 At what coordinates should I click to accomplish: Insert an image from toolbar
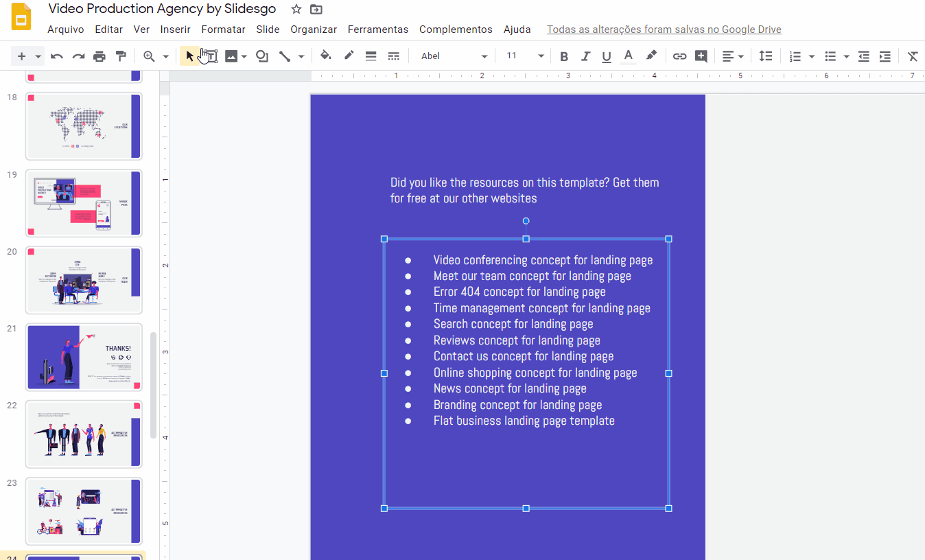coord(231,56)
